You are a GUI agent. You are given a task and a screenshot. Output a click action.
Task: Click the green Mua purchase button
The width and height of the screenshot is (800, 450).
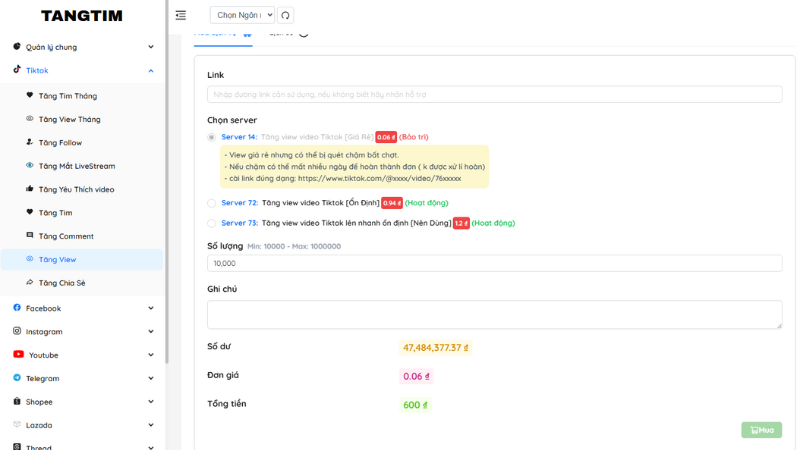point(761,430)
